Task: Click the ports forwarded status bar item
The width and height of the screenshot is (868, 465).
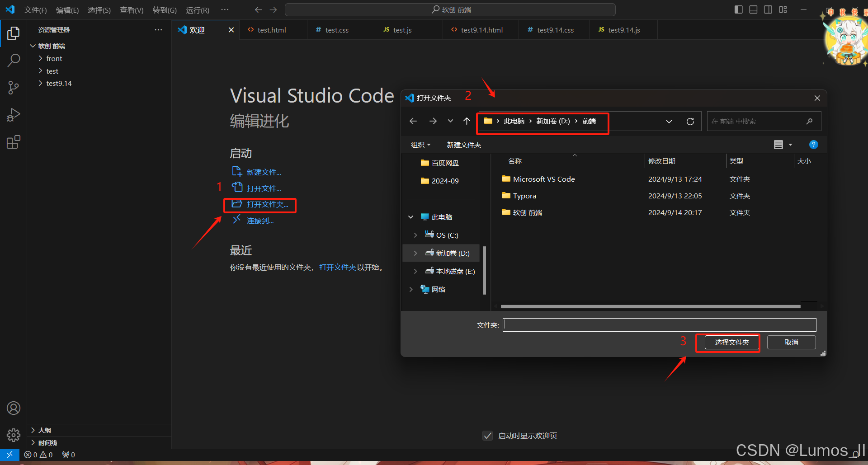Action: pyautogui.click(x=69, y=455)
